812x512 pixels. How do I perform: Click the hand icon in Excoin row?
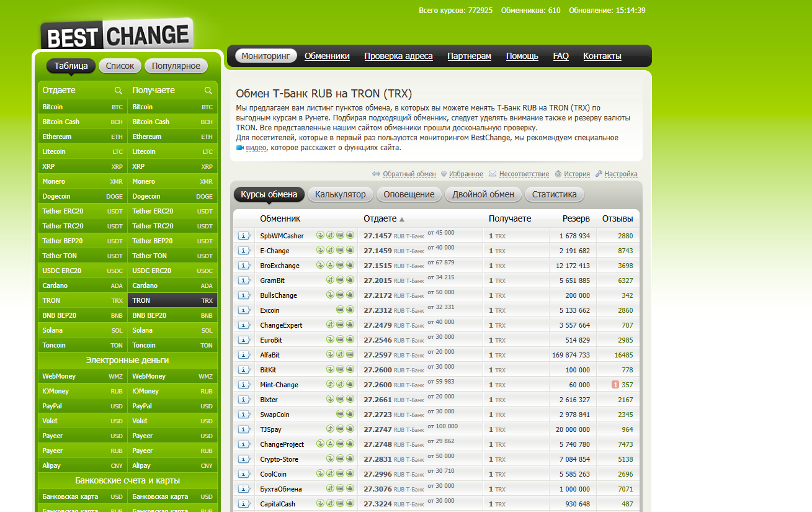pyautogui.click(x=350, y=310)
